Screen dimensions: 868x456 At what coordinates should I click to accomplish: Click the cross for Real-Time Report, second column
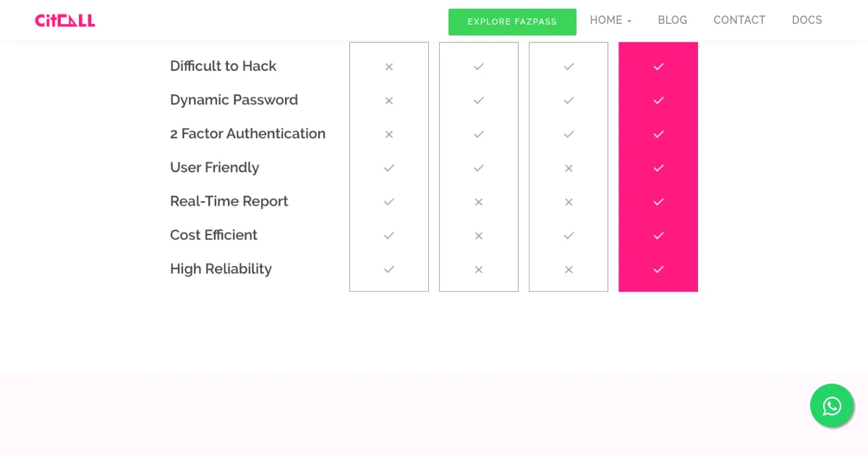click(x=479, y=202)
